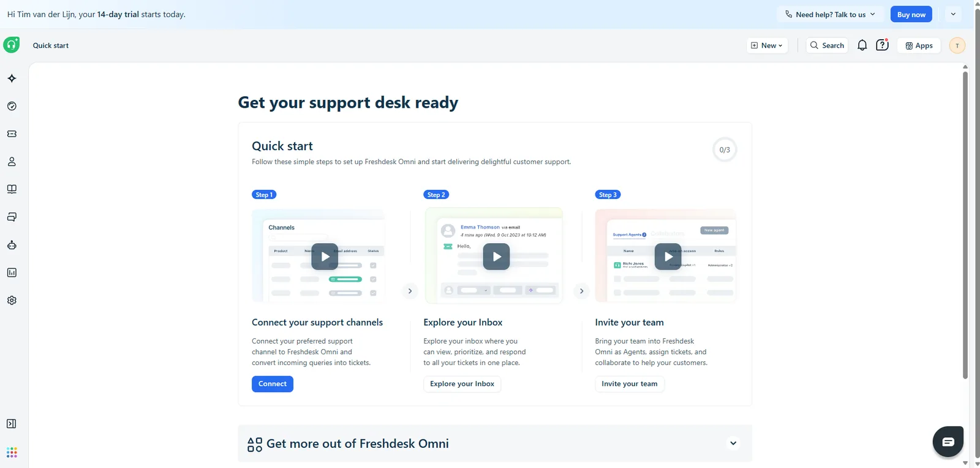This screenshot has height=468, width=980.
Task: Click the Invite your team button
Action: tap(630, 384)
